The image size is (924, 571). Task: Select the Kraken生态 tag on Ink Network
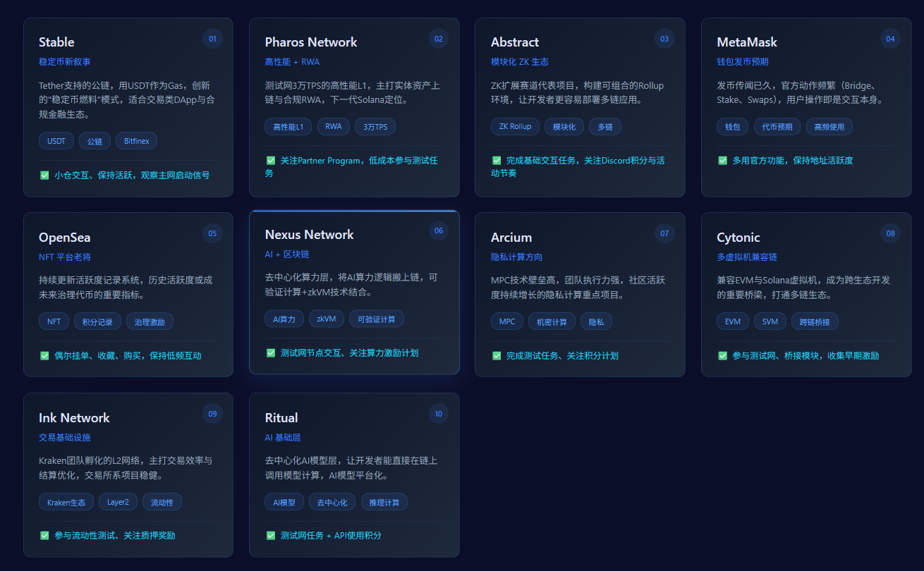66,502
